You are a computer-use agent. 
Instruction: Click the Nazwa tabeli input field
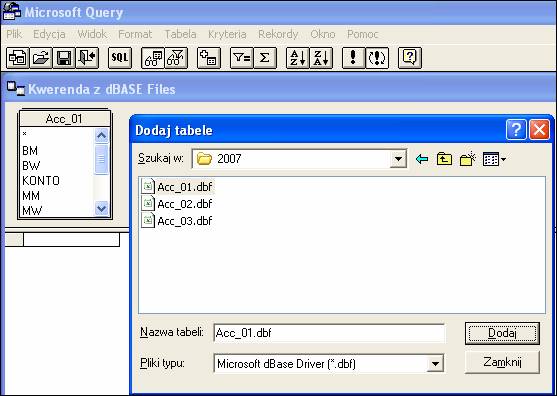pos(329,333)
